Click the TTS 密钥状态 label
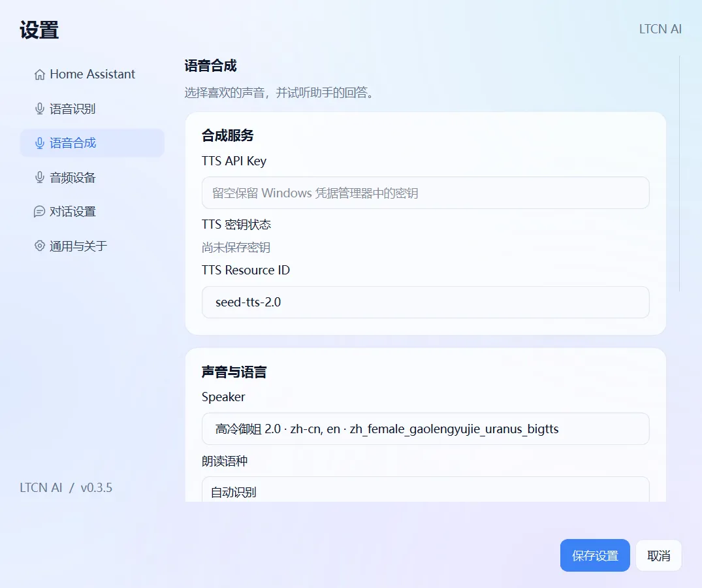702x588 pixels. pyautogui.click(x=236, y=224)
